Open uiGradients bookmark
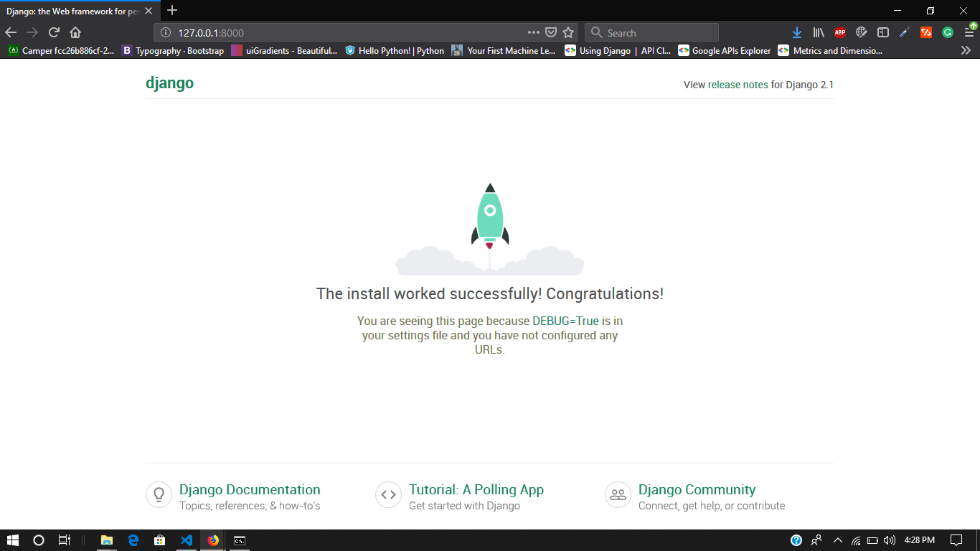 (283, 50)
